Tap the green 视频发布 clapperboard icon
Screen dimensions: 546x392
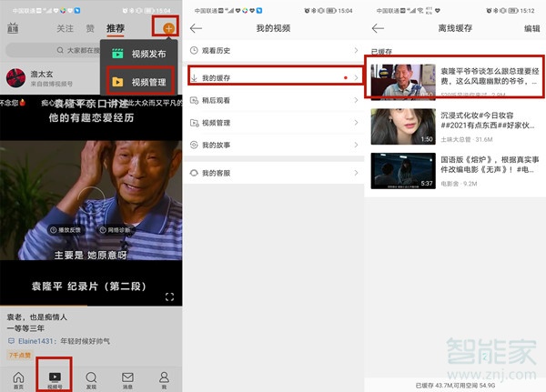[x=117, y=54]
